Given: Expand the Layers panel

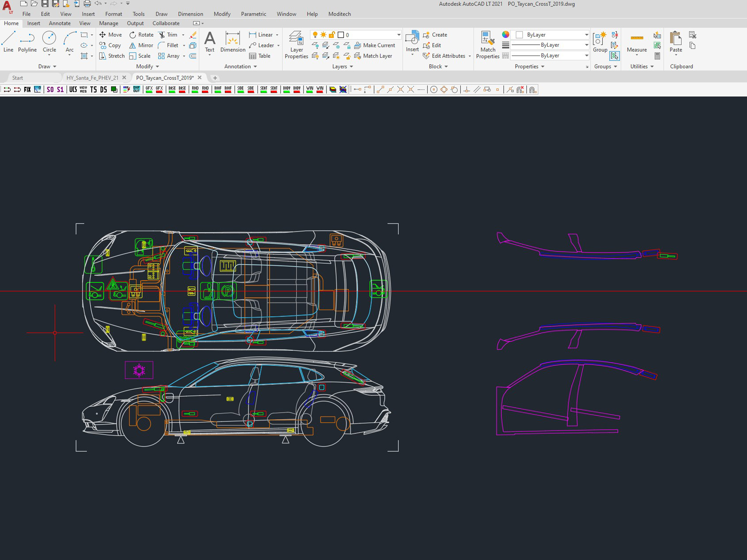Looking at the screenshot, I should point(342,66).
